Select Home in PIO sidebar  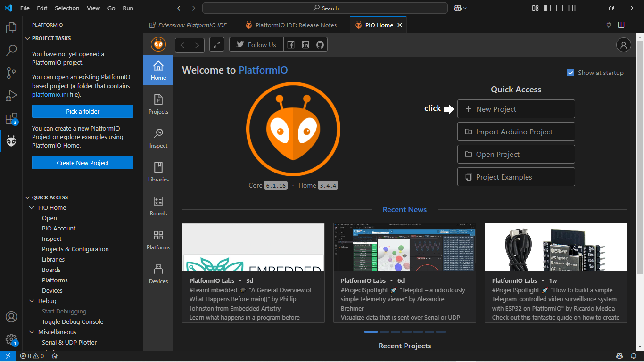pos(158,70)
